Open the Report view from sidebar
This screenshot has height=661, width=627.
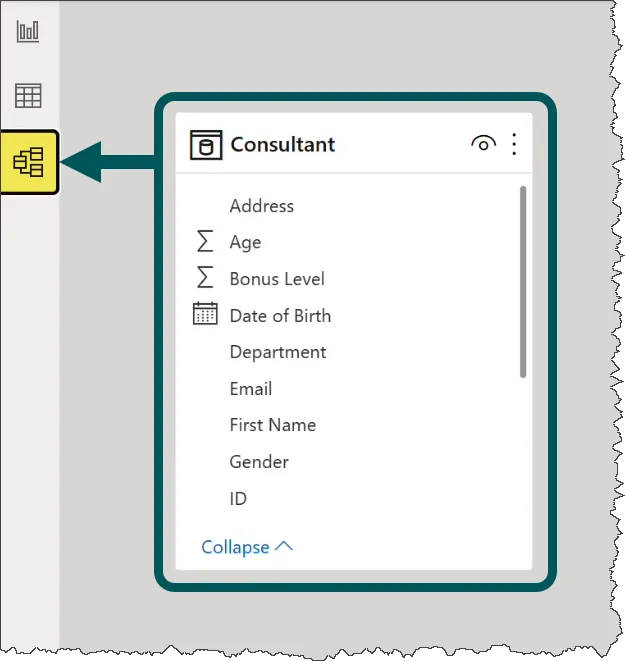pyautogui.click(x=28, y=31)
